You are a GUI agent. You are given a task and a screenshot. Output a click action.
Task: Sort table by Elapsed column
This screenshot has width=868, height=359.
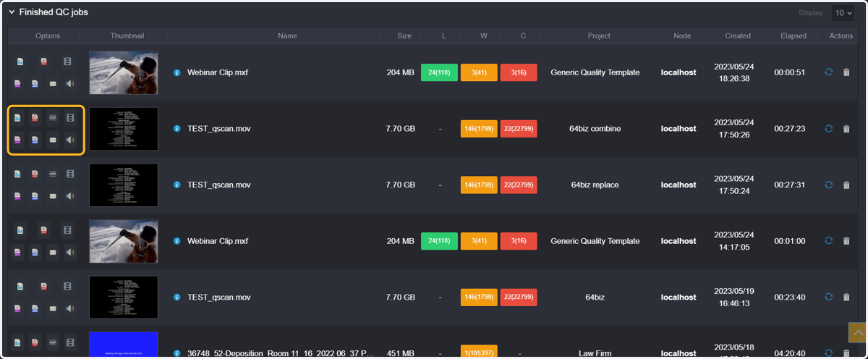(x=793, y=35)
